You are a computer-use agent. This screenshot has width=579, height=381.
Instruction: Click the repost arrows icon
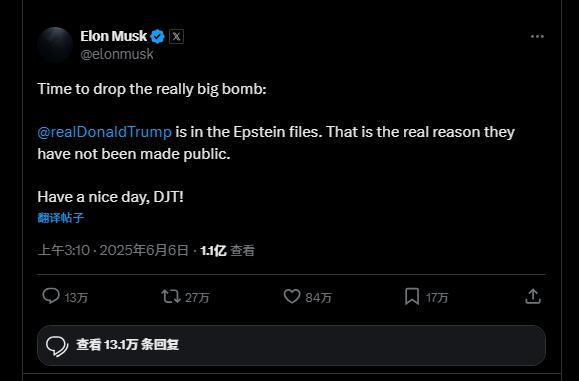coord(171,296)
